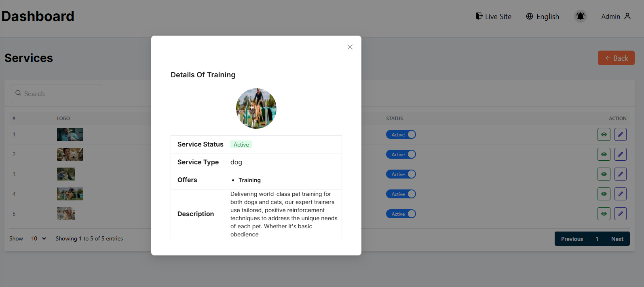
Task: Toggle Active status switch in row 1
Action: tap(401, 134)
